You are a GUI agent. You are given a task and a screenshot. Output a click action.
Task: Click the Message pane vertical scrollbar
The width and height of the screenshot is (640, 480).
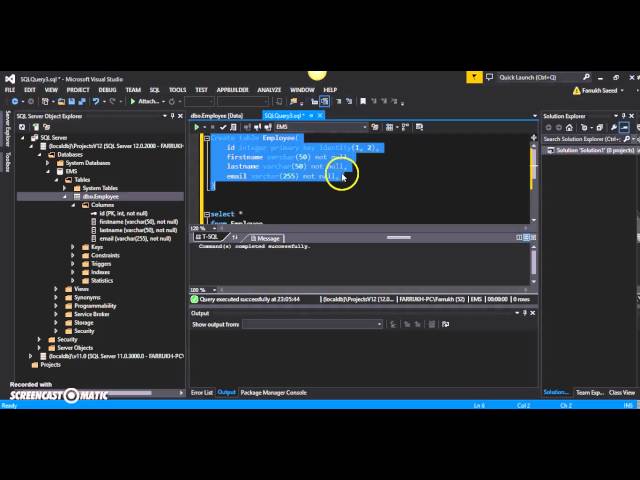(x=533, y=263)
